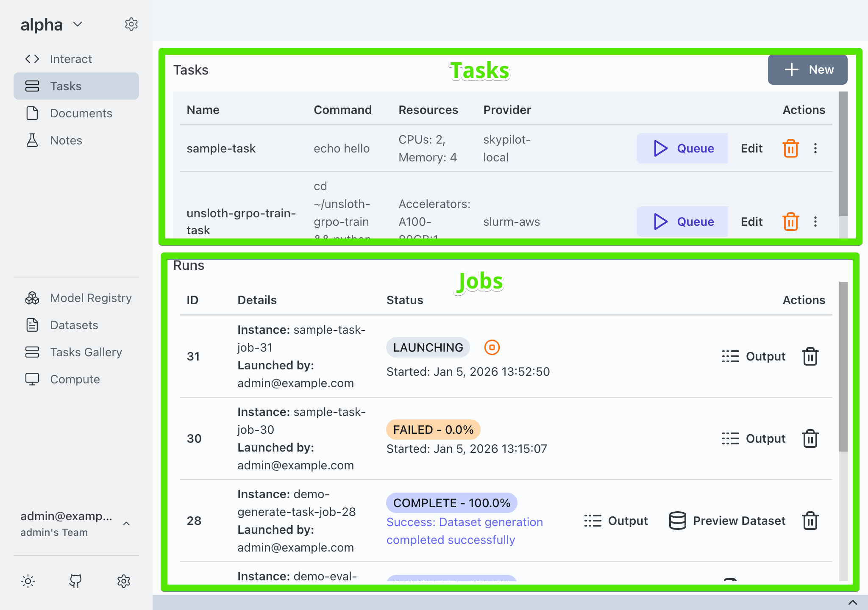
Task: Open the more-options menu for sample-task
Action: (x=815, y=148)
